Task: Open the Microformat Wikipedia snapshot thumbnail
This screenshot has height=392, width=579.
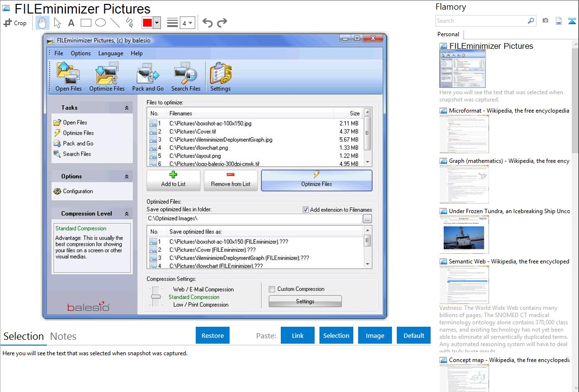Action: click(x=464, y=134)
